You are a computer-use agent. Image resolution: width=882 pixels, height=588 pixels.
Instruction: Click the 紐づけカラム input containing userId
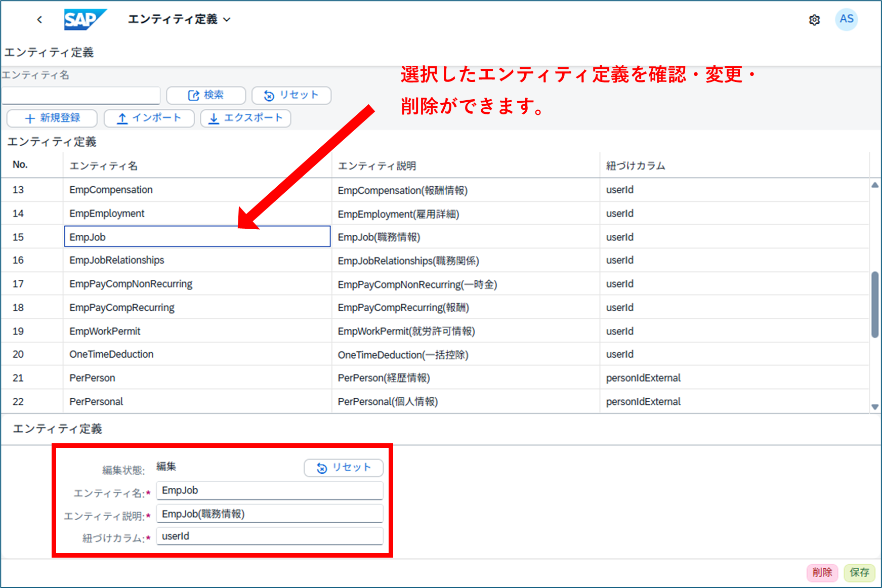(269, 536)
